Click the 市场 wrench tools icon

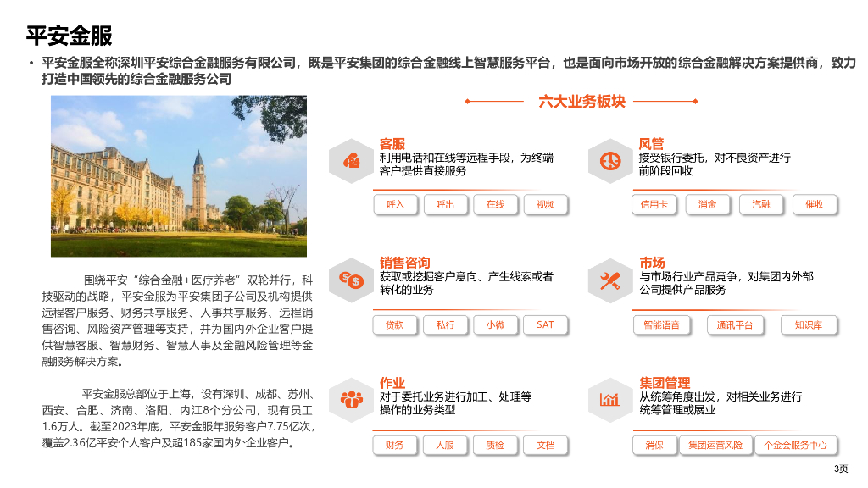pyautogui.click(x=610, y=280)
